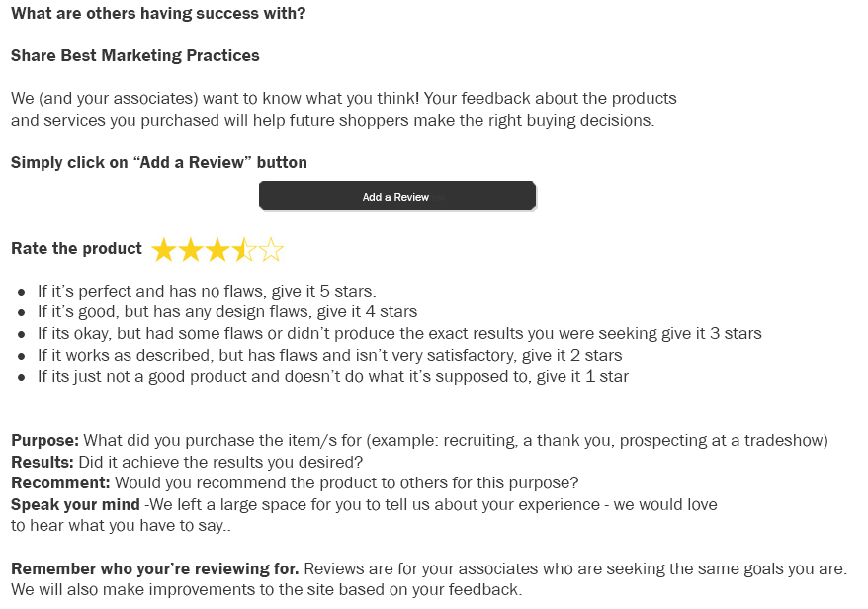Select the empty fifth rating star

271,249
